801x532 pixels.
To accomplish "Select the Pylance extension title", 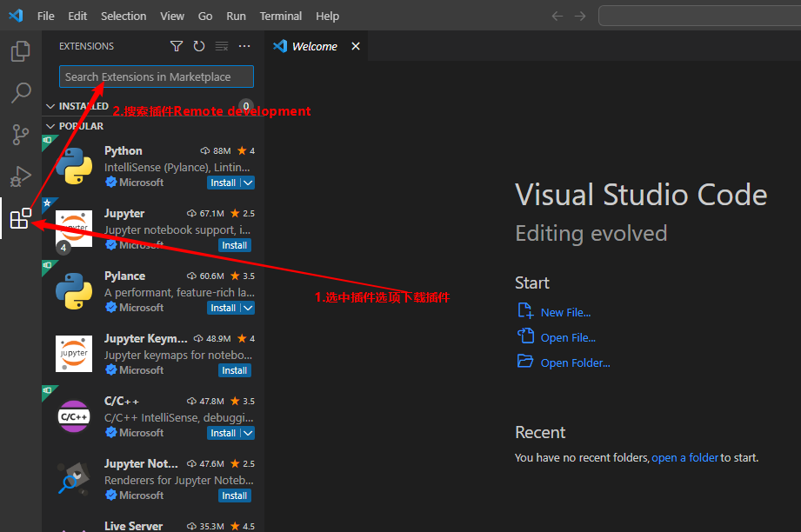I will 124,276.
